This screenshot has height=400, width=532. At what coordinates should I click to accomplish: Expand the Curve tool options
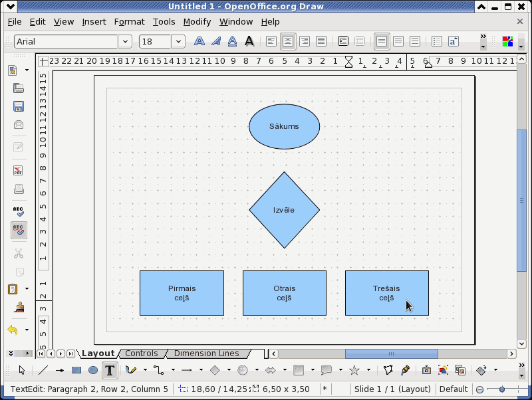[x=145, y=370]
